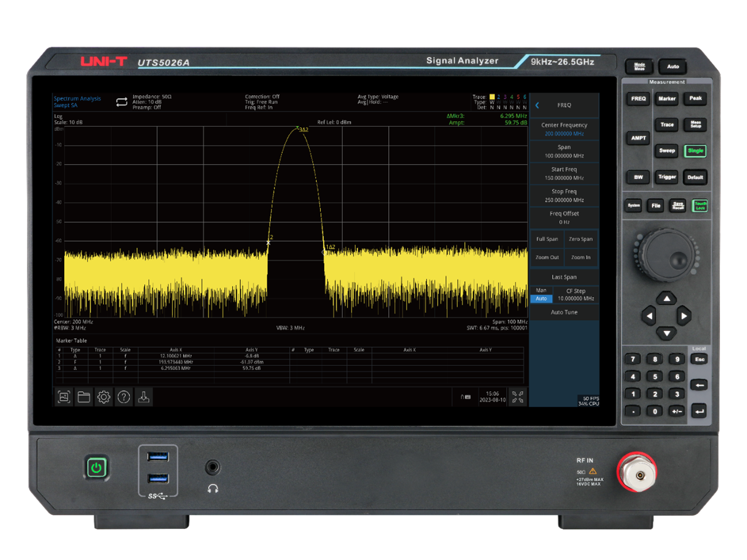The height and width of the screenshot is (560, 747).
Task: Open settings via the on-screen gear icon
Action: point(104,397)
